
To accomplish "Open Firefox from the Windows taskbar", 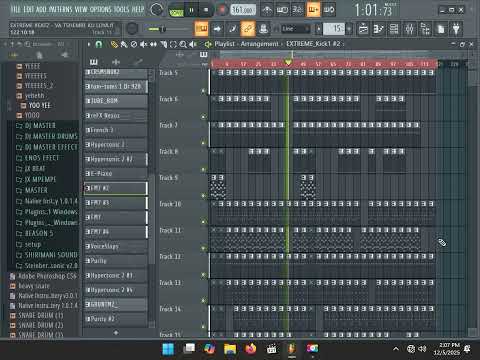I will tap(251, 349).
